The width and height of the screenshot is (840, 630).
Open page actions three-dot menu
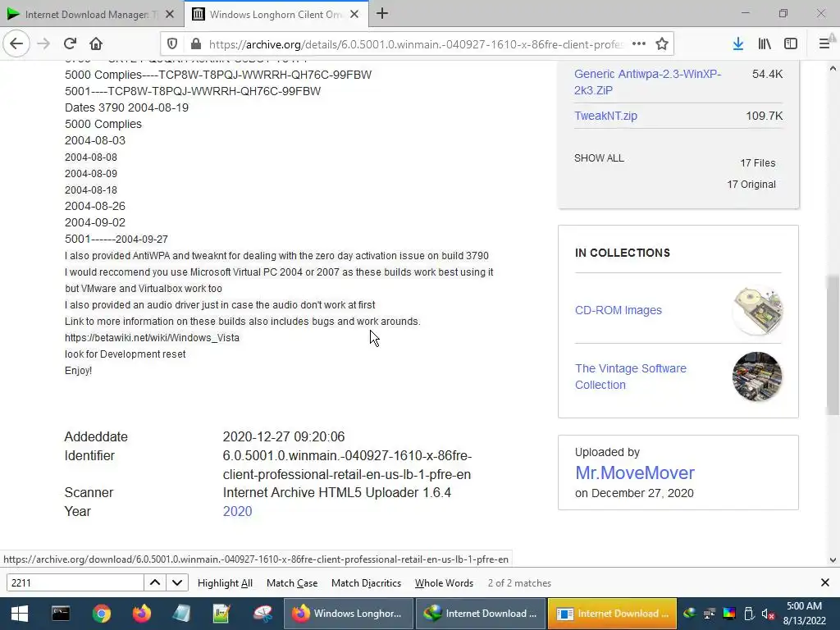pyautogui.click(x=638, y=44)
